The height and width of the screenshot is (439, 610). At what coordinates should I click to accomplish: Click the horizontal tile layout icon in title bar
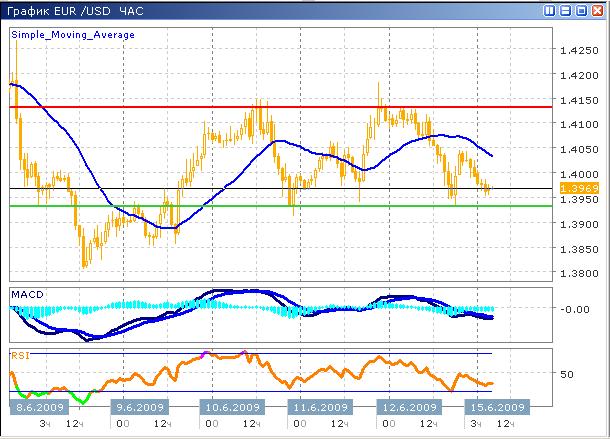coord(565,10)
